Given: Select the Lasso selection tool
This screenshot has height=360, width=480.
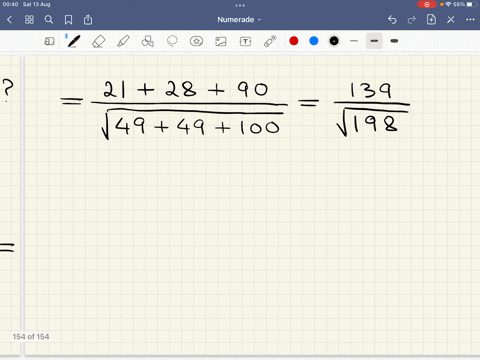Looking at the screenshot, I should pos(172,41).
